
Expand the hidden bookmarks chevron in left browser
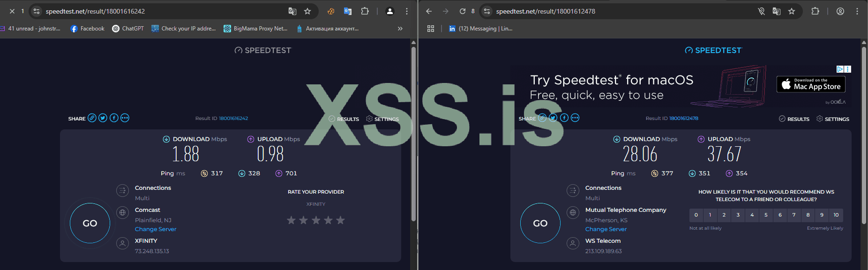(400, 29)
